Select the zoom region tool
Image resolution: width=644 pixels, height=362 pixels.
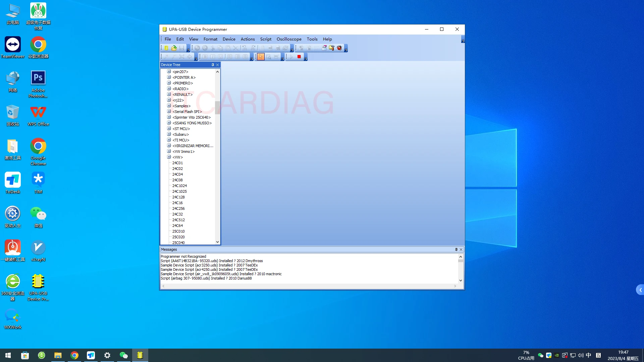268,57
